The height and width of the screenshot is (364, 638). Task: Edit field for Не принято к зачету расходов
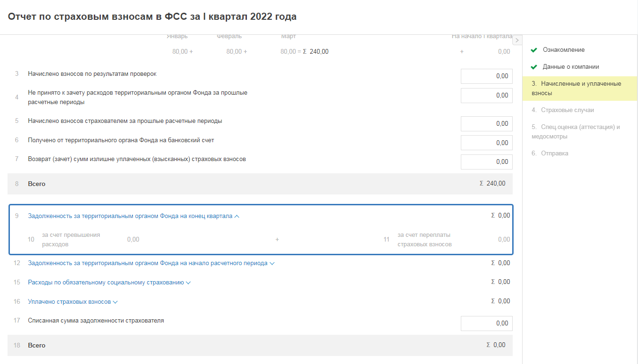(x=486, y=96)
